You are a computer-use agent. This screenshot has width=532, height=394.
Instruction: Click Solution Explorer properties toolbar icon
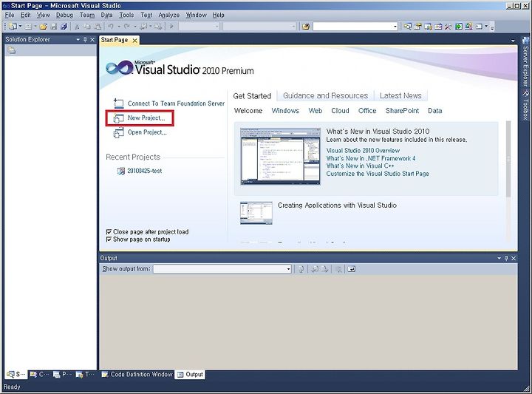12,50
